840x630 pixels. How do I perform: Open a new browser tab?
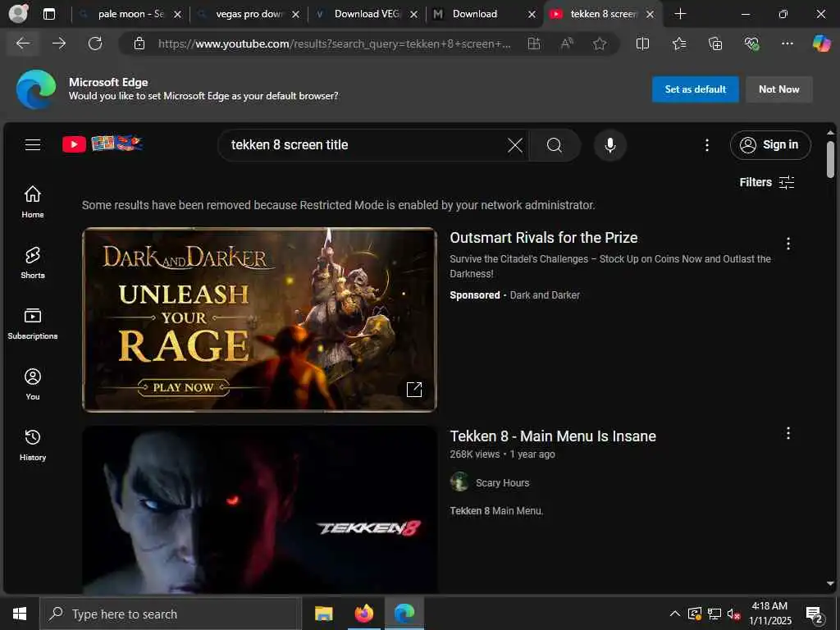(x=680, y=14)
